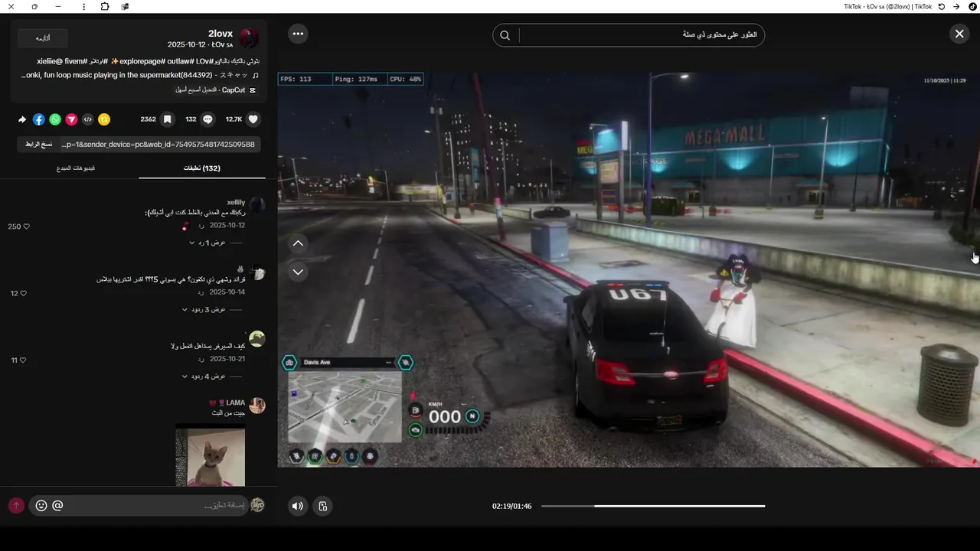Screen dimensions: 980x551
Task: Switch to the comments (132) tab
Action: coord(202,168)
